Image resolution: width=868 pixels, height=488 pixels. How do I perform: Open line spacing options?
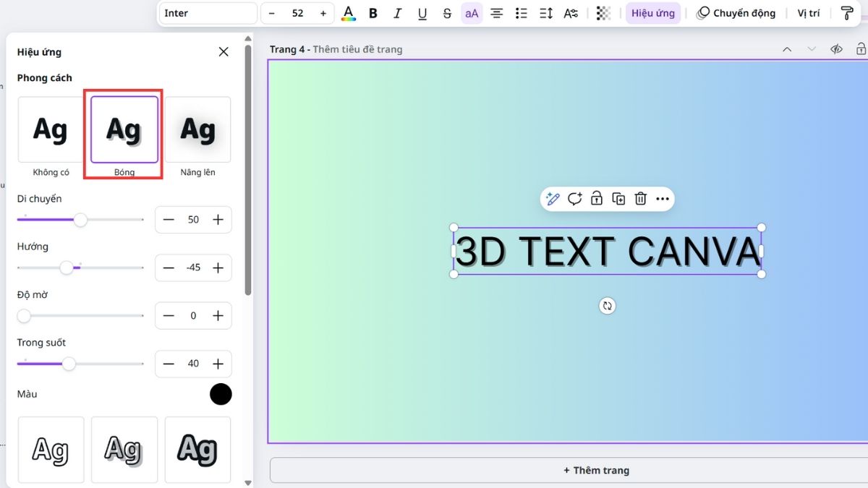[546, 13]
